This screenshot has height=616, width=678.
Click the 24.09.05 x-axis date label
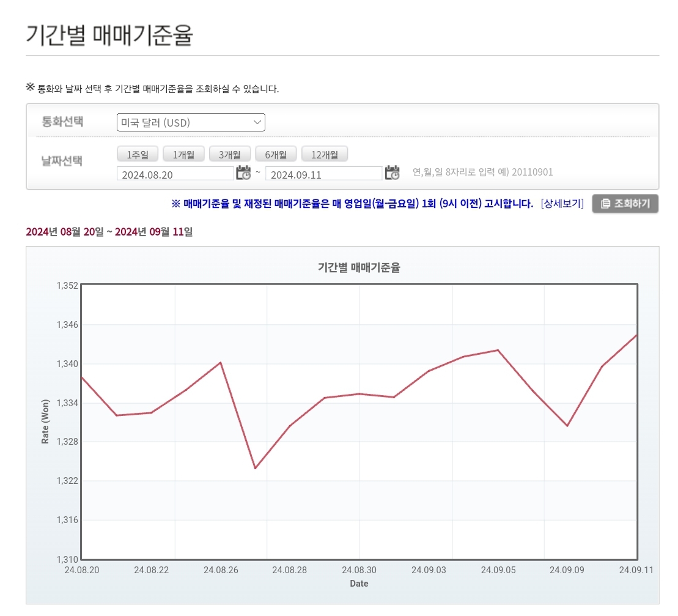click(498, 570)
